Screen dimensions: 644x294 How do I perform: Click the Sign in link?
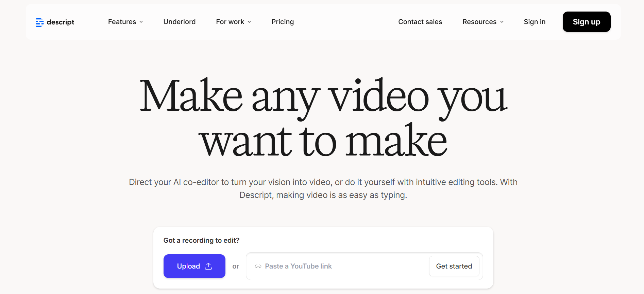(534, 22)
